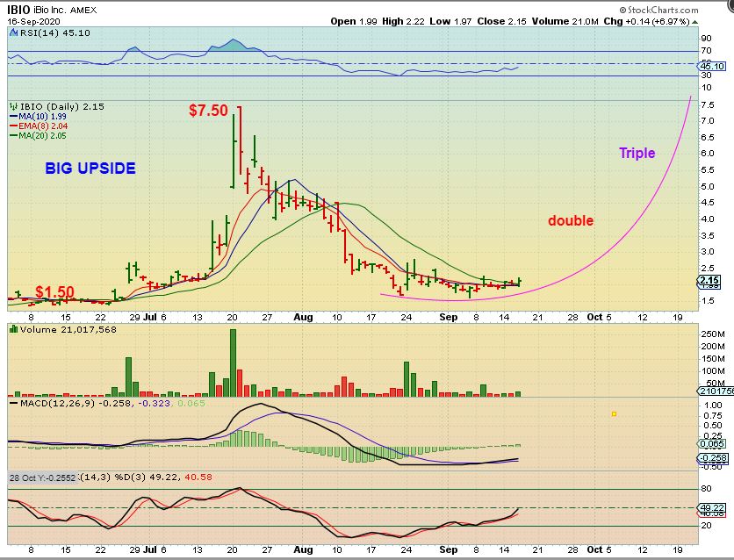Click the 250M volume axis label

point(712,334)
